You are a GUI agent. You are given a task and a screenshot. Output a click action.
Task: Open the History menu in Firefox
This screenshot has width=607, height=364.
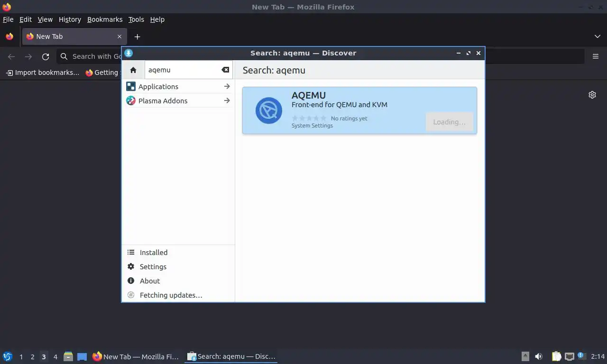point(70,19)
